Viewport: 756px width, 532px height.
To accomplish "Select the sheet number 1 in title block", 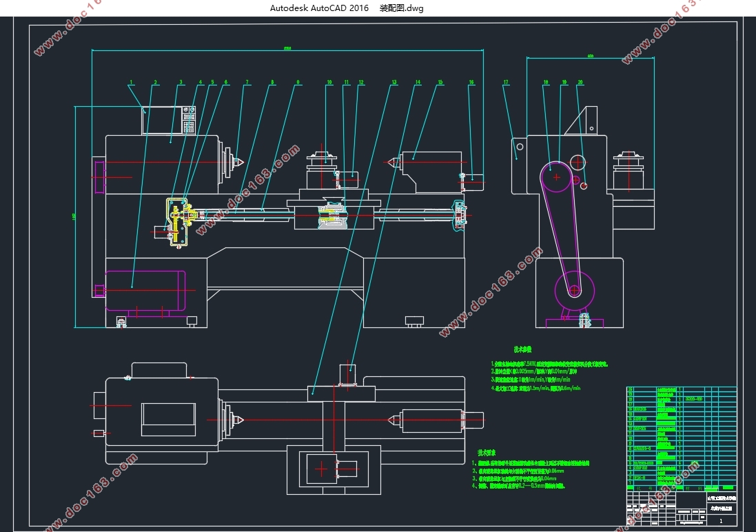I will (x=721, y=521).
